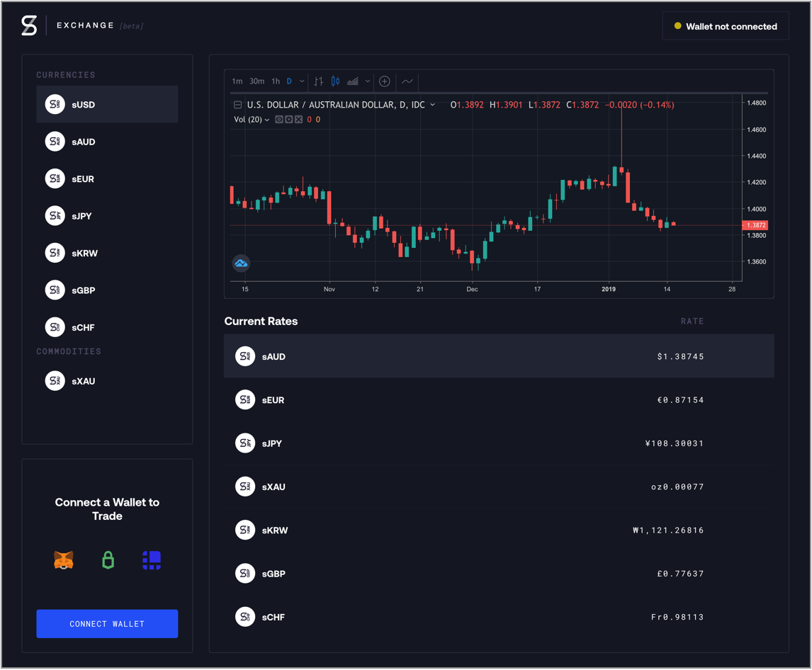Click the green padlock wallet icon
This screenshot has width=812, height=670.
click(108, 560)
